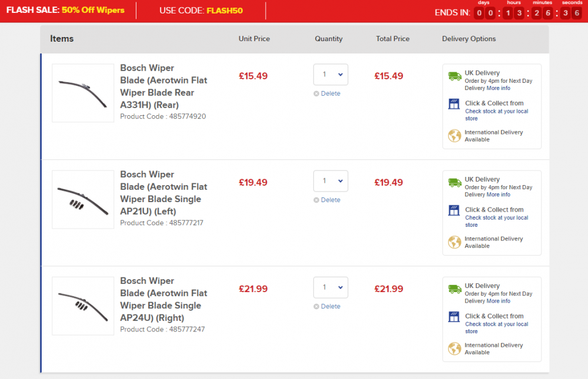This screenshot has height=379, width=588.
Task: Click the Items column header
Action: coord(62,39)
